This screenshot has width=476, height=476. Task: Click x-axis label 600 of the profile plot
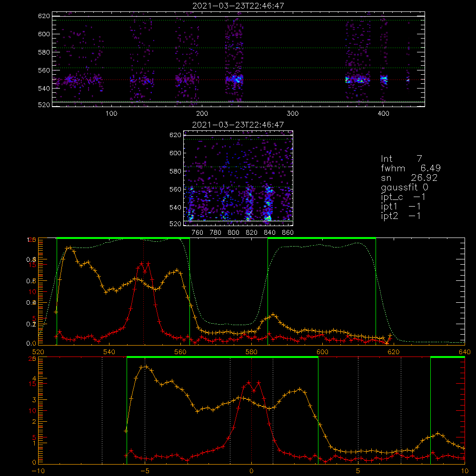(x=322, y=352)
